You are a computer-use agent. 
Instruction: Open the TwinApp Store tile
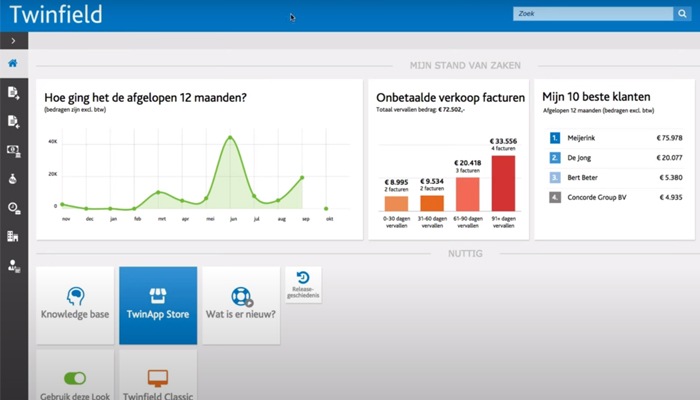click(x=158, y=305)
